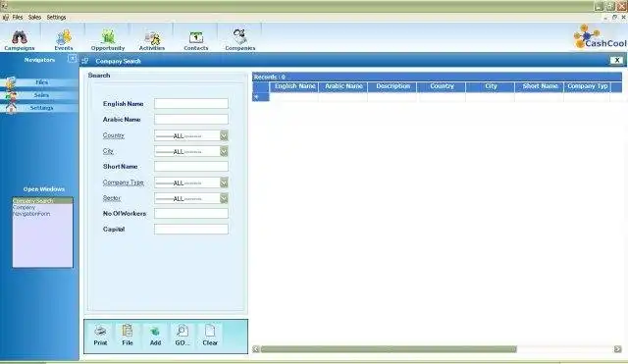The image size is (628, 364).
Task: Click the Capital input field
Action: click(191, 229)
